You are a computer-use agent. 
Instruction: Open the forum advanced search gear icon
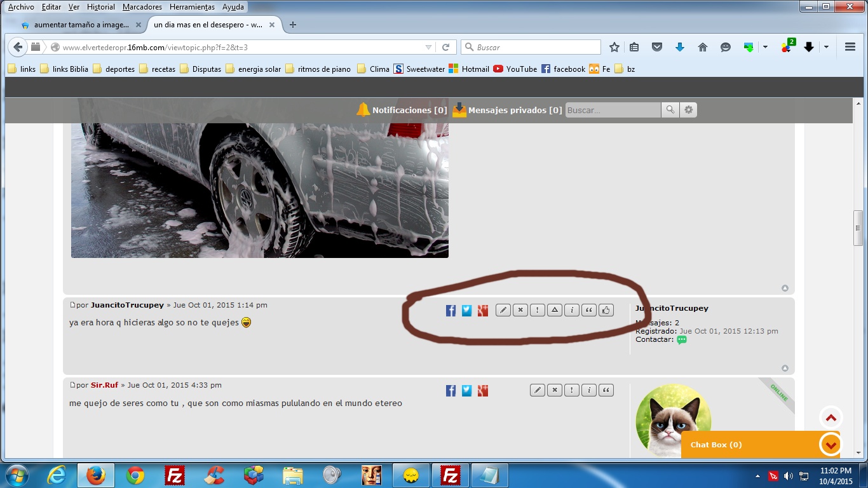tap(688, 110)
